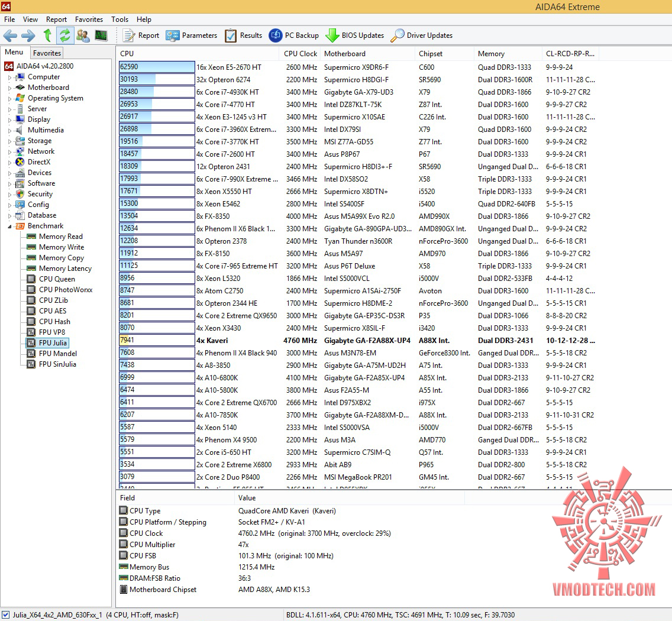
Task: Toggle the Julia_X64 result checkbox in status bar
Action: 6,614
